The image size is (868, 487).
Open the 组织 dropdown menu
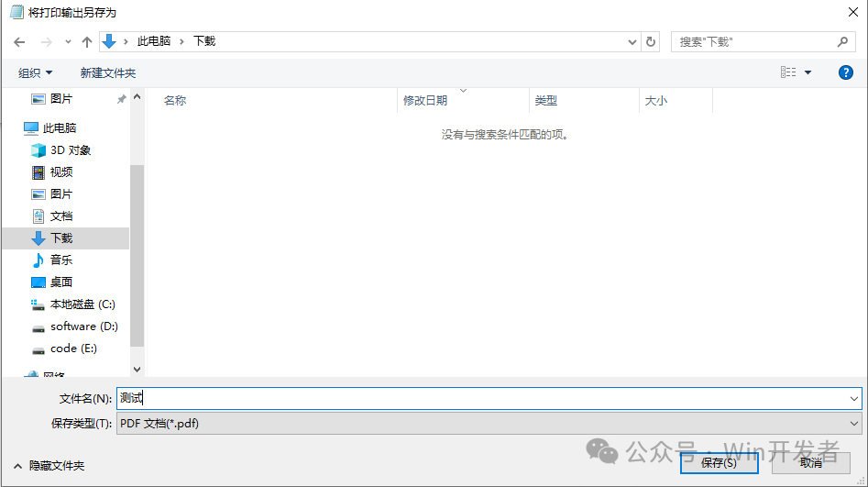click(36, 72)
